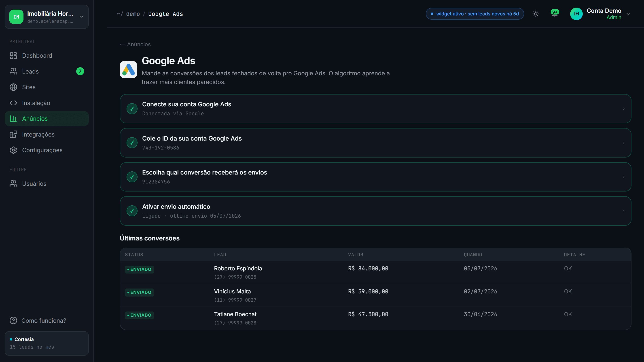
Task: Click phone (27) 99999-0025
Action: point(235,277)
